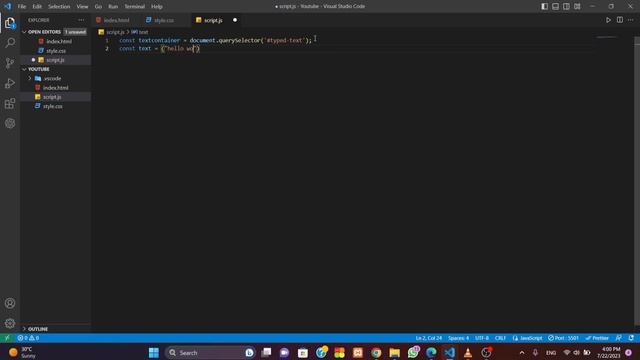Click the Windows Start button
This screenshot has height=360, width=640.
pyautogui.click(x=153, y=353)
